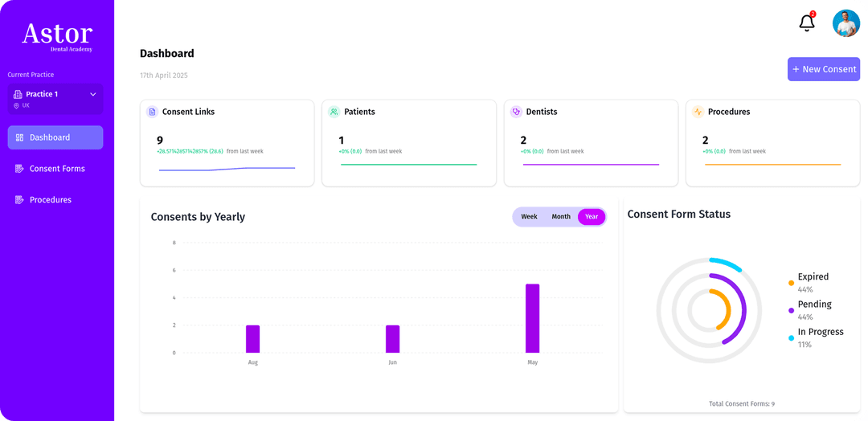Click the New Consent button

pyautogui.click(x=824, y=69)
